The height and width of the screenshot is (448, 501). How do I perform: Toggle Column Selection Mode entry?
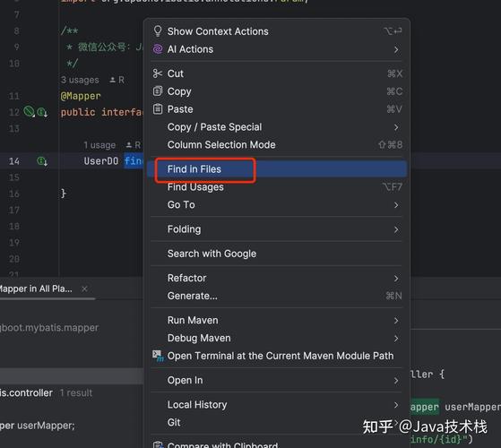point(277,144)
